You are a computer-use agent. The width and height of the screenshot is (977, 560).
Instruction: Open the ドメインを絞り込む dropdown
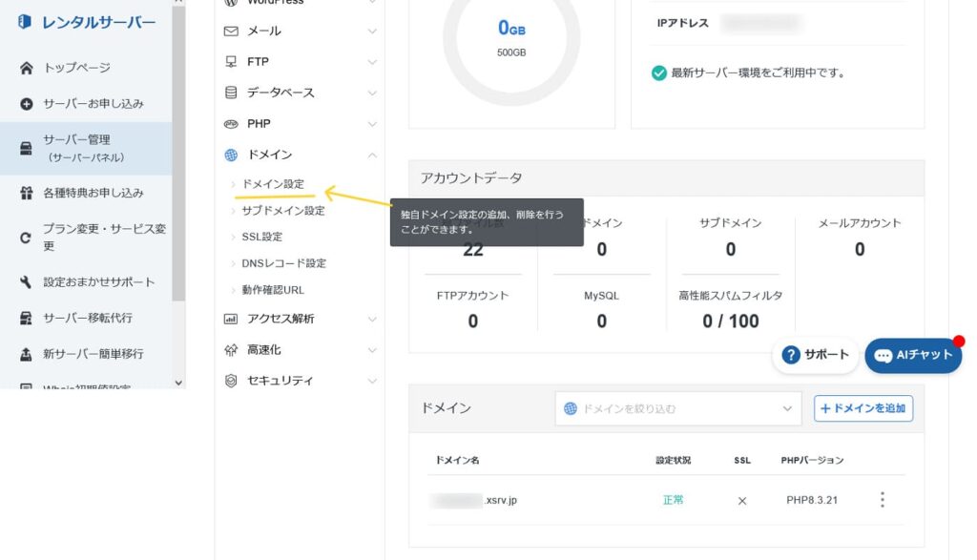(678, 408)
